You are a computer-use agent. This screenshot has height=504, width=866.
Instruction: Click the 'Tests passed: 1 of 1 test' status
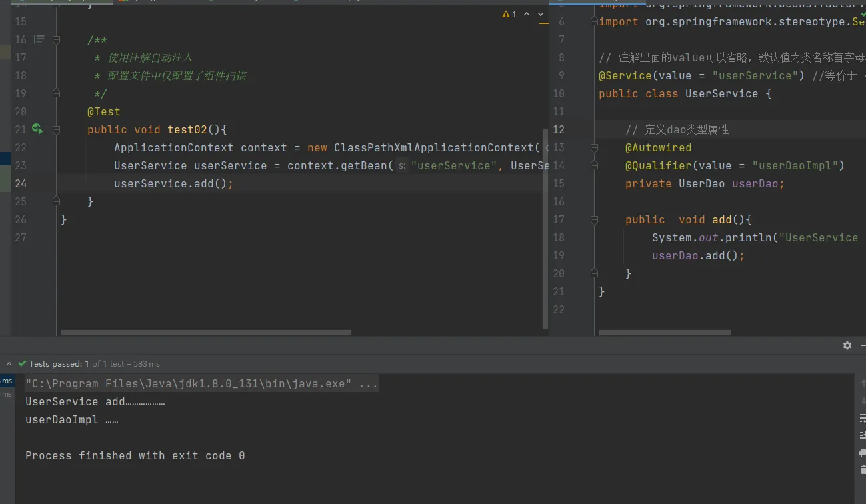click(x=94, y=364)
